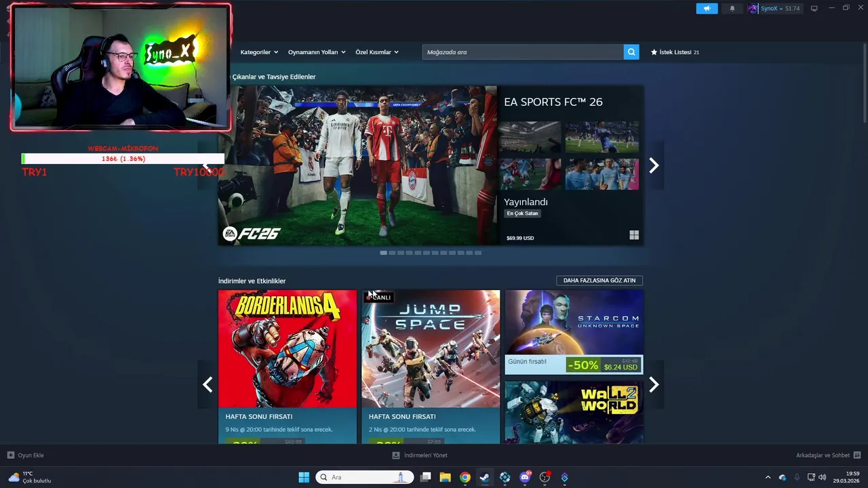Click Oyun Ekle add game button
Viewport: 868px width, 488px height.
26,455
